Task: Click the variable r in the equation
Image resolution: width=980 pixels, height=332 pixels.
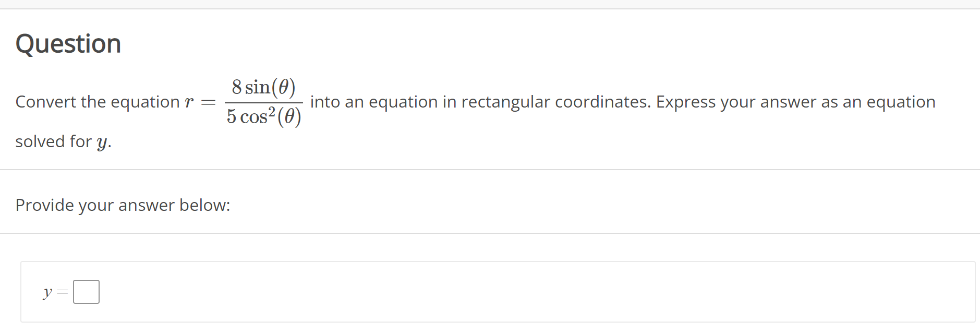Action: click(x=189, y=102)
